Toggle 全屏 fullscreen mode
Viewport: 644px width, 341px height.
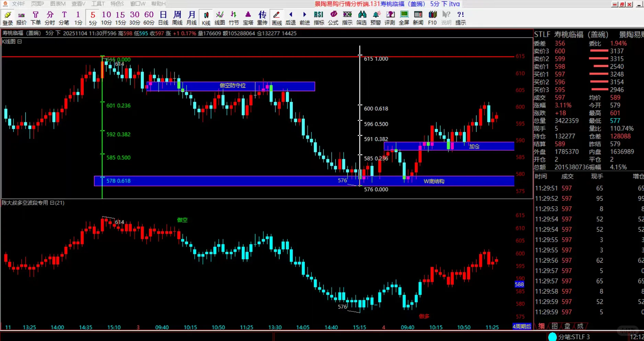404,18
